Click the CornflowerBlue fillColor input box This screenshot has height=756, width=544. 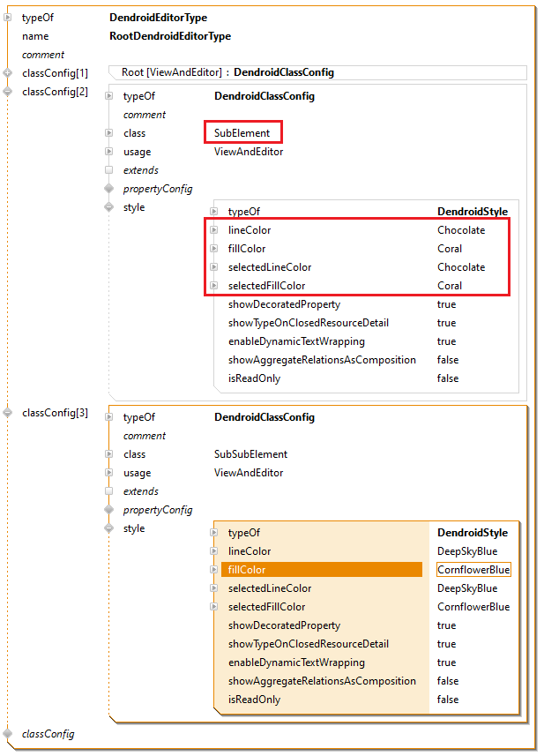pyautogui.click(x=473, y=570)
